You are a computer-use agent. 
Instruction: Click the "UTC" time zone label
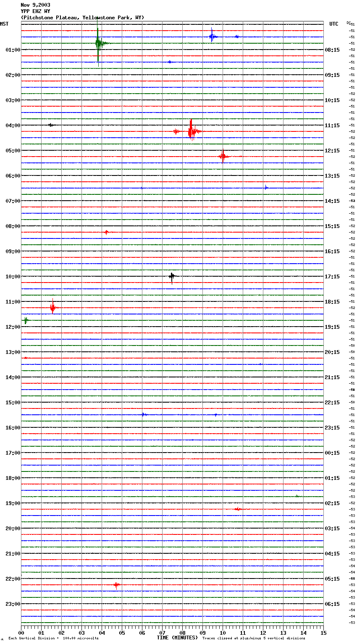pyautogui.click(x=334, y=24)
